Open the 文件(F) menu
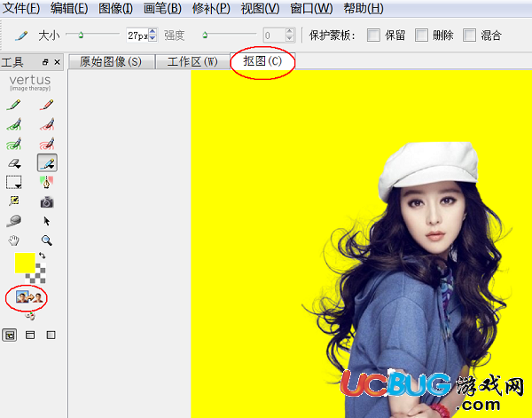The image size is (532, 418). [21, 8]
